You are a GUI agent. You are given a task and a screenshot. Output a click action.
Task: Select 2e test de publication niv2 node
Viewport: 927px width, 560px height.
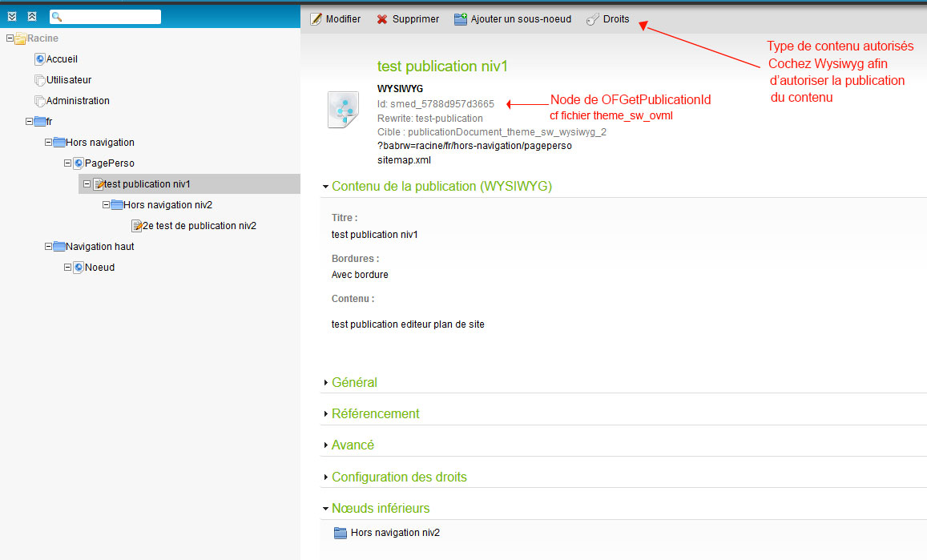(199, 226)
